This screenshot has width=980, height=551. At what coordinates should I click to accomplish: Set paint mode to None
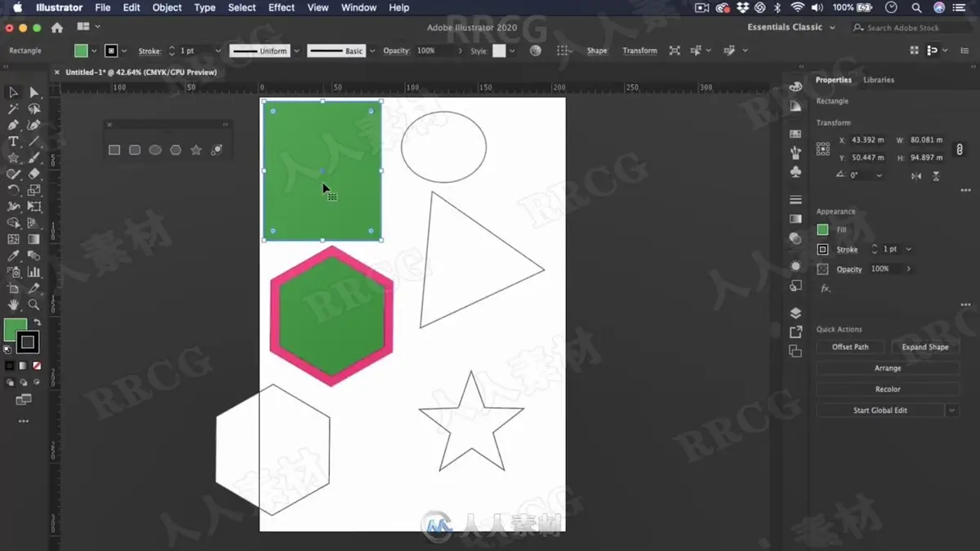coord(37,366)
